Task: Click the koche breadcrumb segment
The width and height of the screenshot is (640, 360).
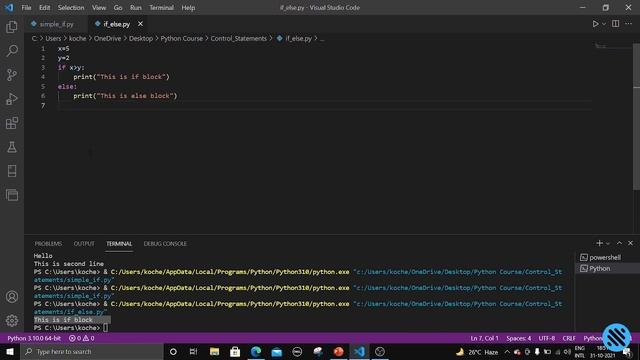Action: pyautogui.click(x=78, y=38)
